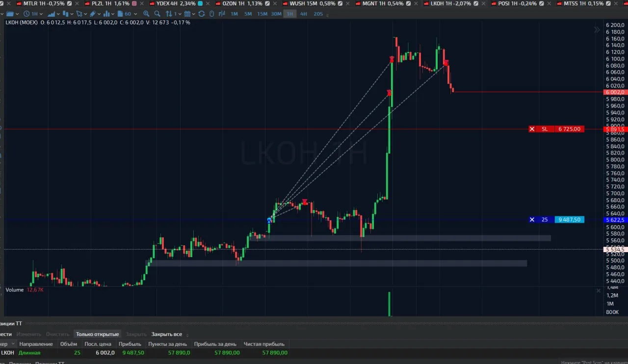Click the mouse icon in toolbar

[x=212, y=14]
